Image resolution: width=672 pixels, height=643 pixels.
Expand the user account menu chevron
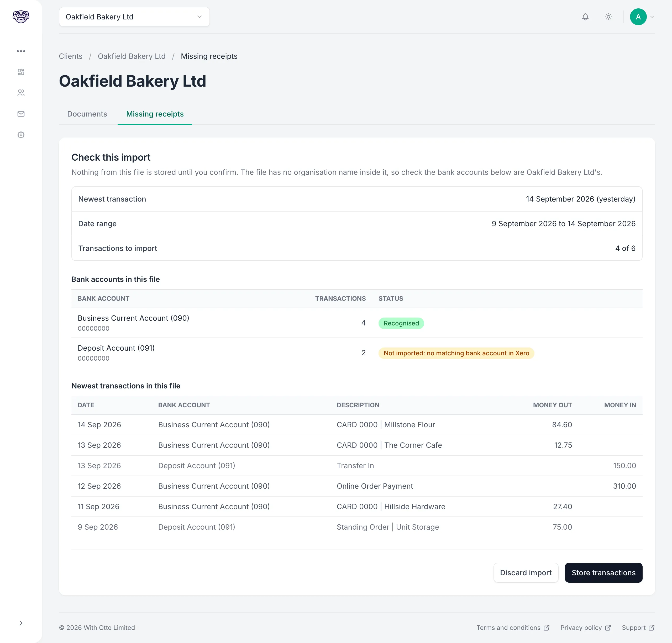tap(652, 17)
